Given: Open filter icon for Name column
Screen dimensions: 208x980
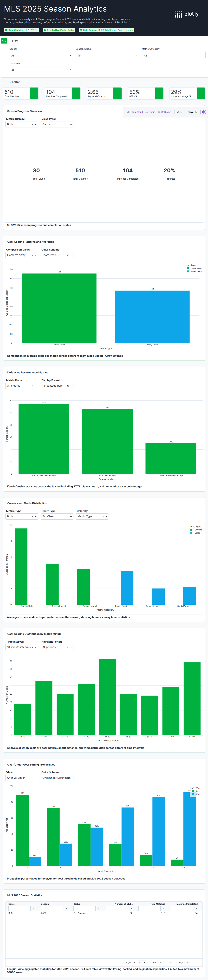Looking at the screenshot, I should pyautogui.click(x=34, y=908).
